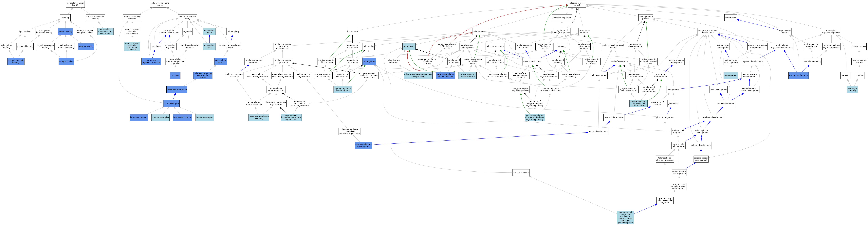
Task: Select the 'glial cell migration' node
Action: tap(665, 118)
